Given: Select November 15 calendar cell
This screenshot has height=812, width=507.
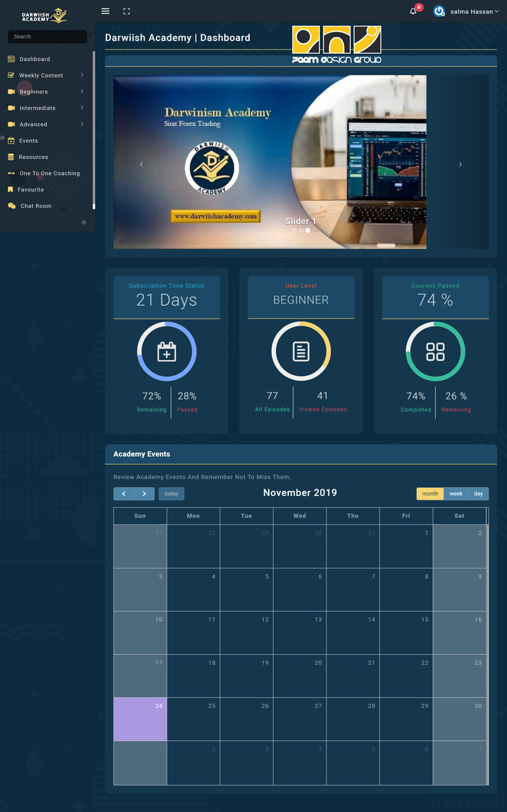Looking at the screenshot, I should pos(406,632).
